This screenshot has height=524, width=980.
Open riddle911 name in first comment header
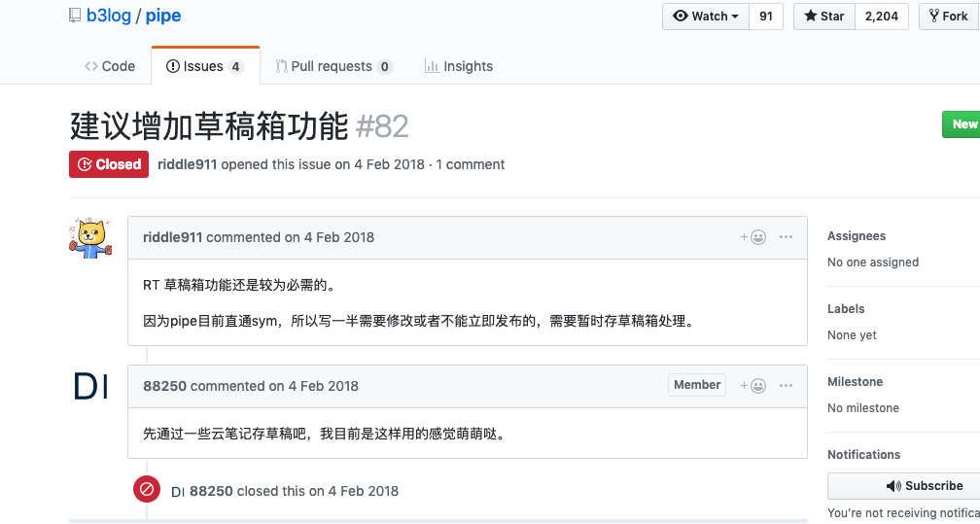pyautogui.click(x=172, y=237)
